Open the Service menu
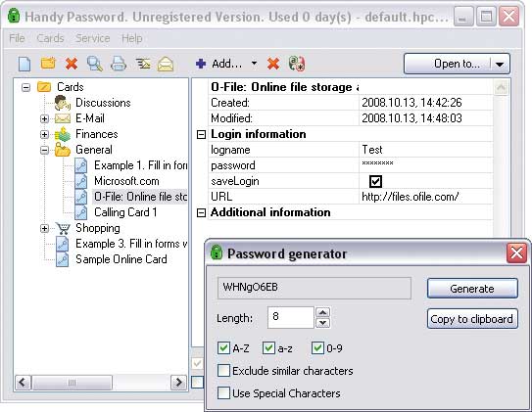 click(x=93, y=38)
